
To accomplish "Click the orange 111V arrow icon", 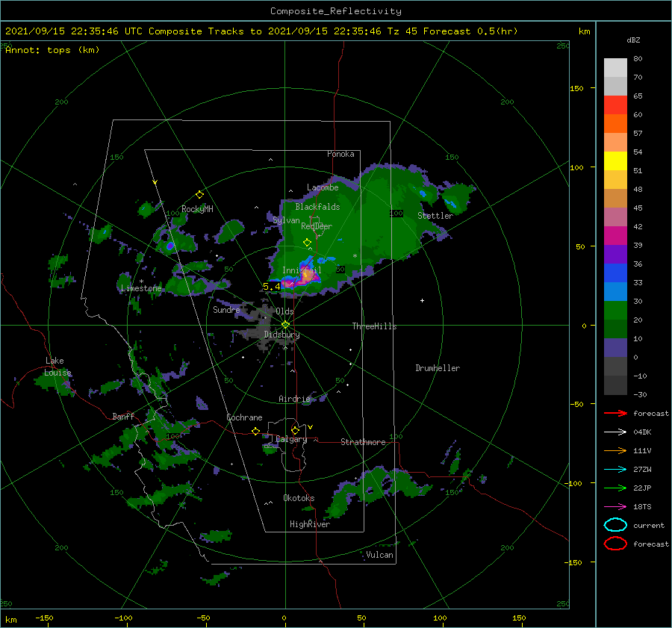I will click(x=615, y=450).
